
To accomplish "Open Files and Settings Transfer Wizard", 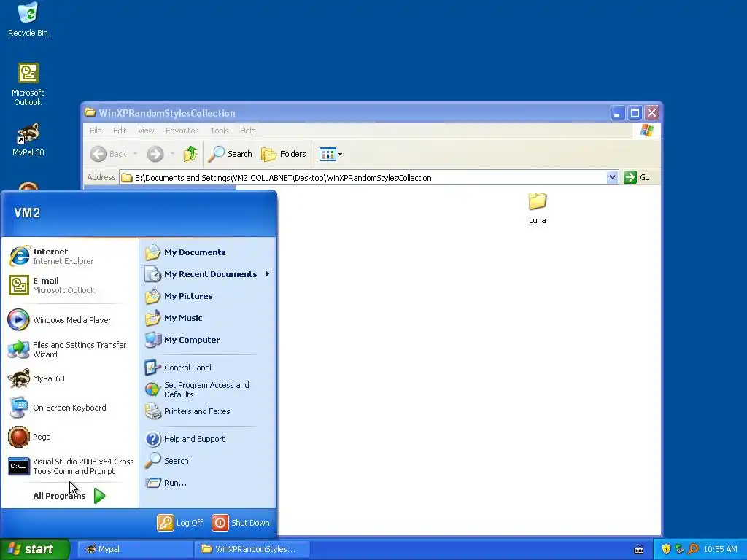I will [69, 349].
